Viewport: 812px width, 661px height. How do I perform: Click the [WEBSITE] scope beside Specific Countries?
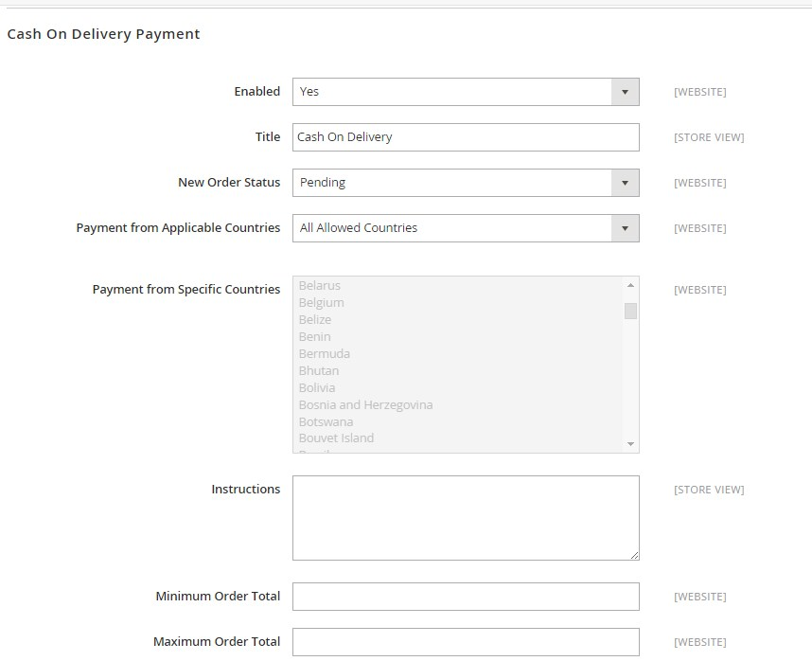700,290
